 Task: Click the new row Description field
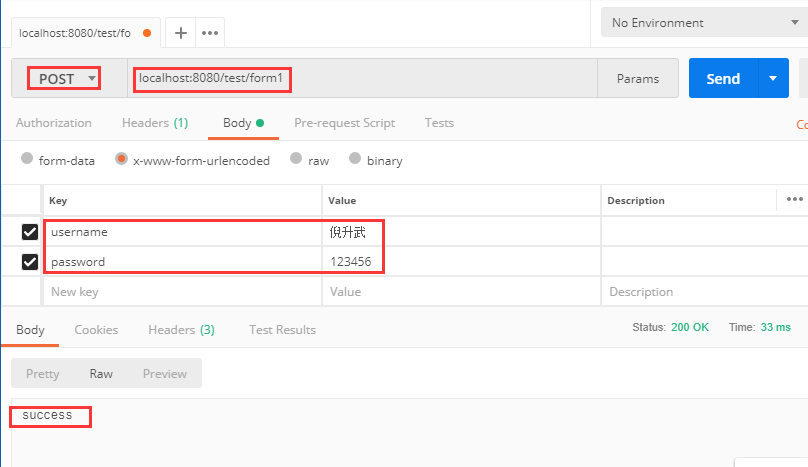pos(705,292)
